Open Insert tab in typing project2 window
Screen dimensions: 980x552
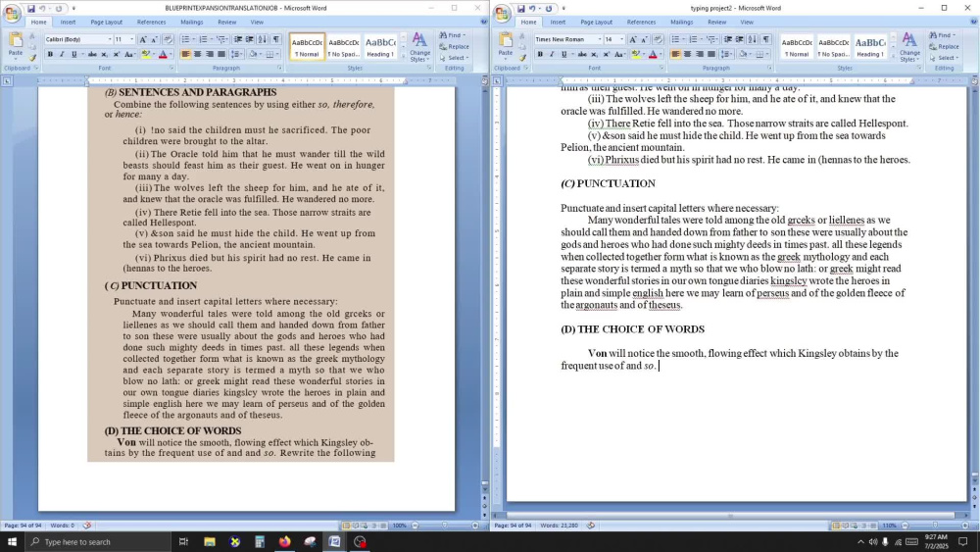click(558, 22)
